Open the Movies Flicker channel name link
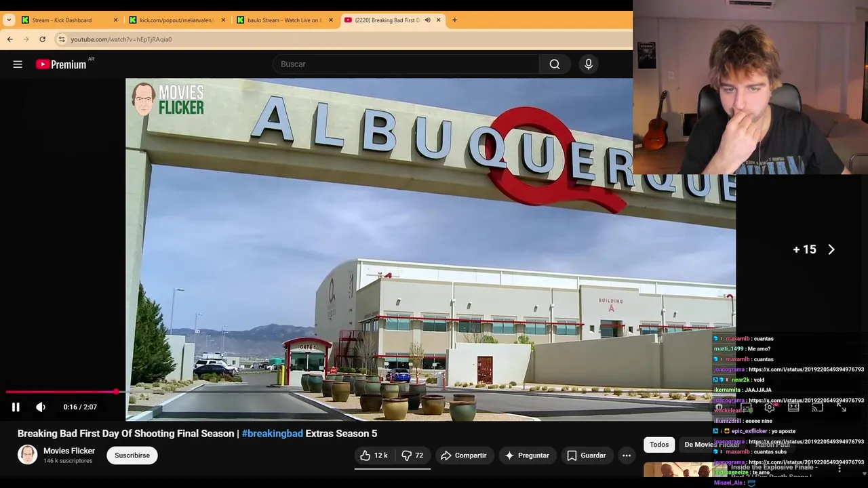The width and height of the screenshot is (868, 488). tap(69, 451)
